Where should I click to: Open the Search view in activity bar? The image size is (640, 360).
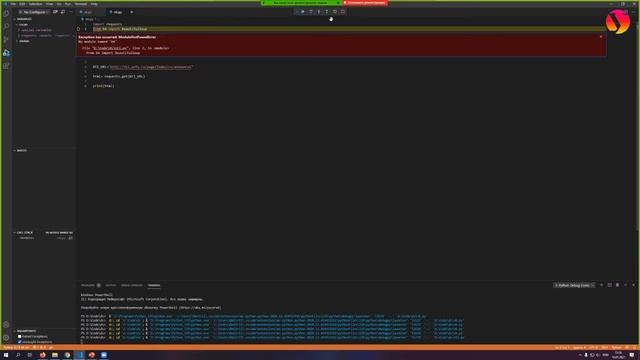tap(6, 27)
